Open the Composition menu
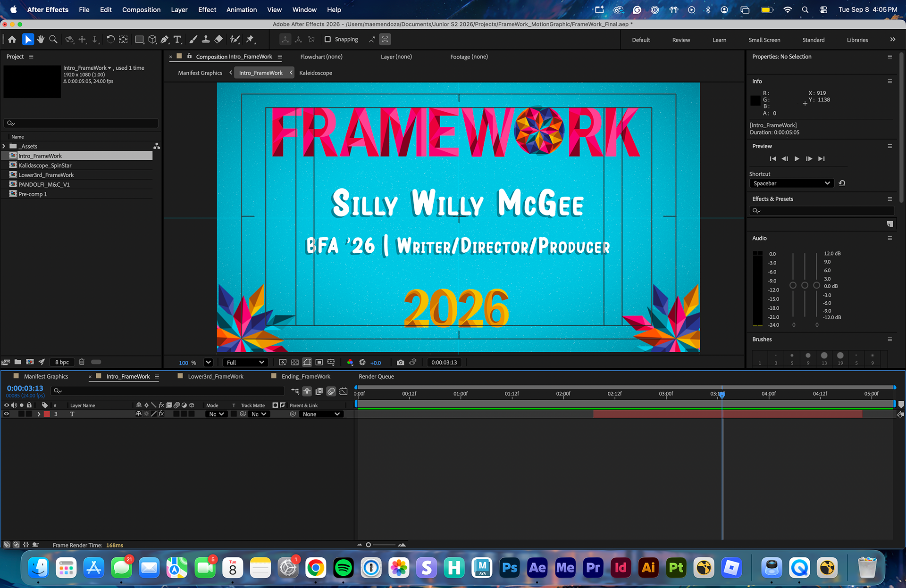This screenshot has height=588, width=906. coord(141,9)
